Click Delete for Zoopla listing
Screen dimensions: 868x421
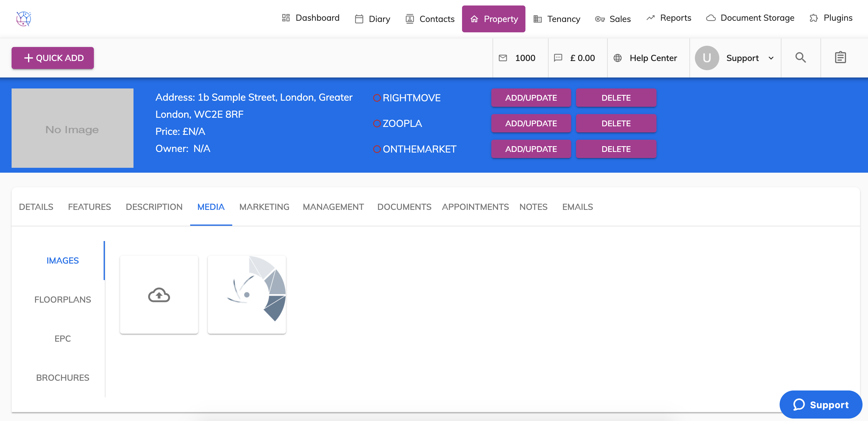pos(616,124)
